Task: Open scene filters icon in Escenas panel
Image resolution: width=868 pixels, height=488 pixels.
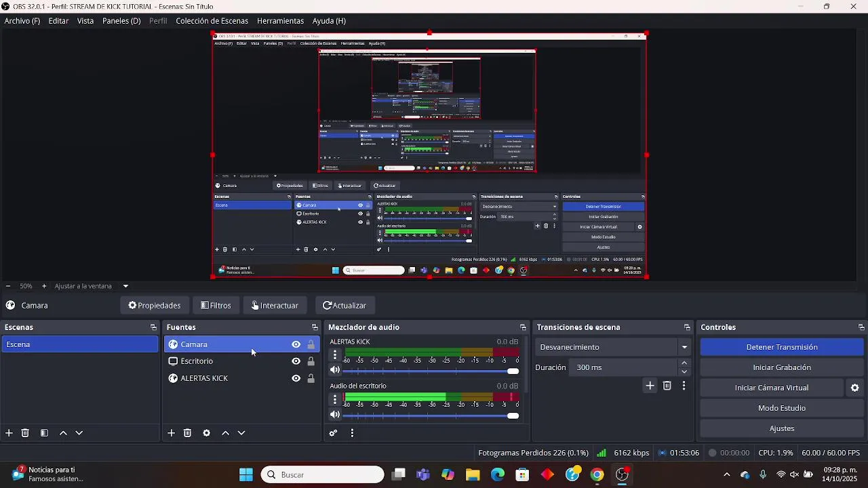Action: 44,433
